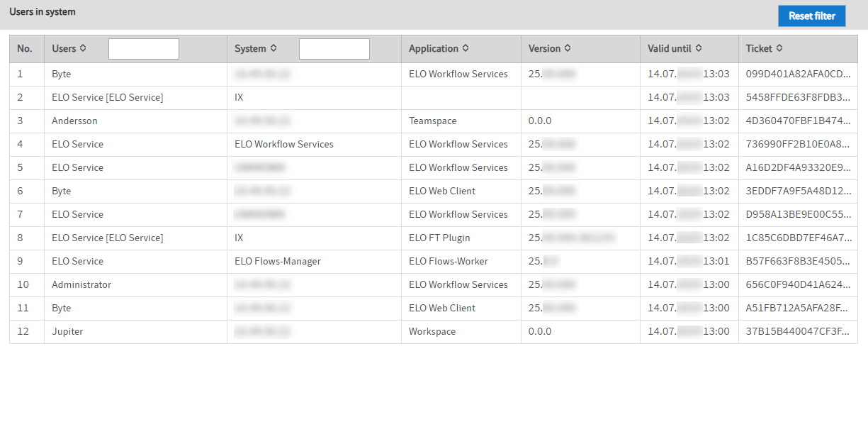The height and width of the screenshot is (422, 868).
Task: Click ticket 1C85C6DBD7EF46A7
Action: coord(799,238)
